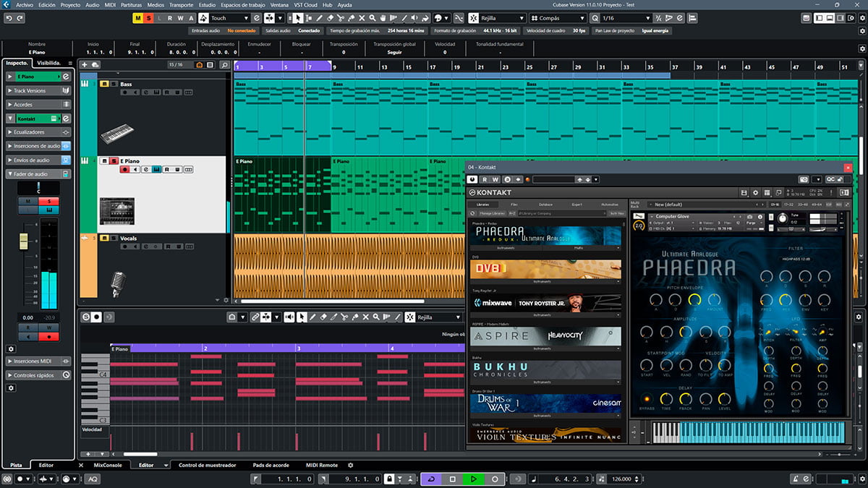Toggle Solo Editor S button in key editor
This screenshot has height=488, width=868.
pos(86,317)
